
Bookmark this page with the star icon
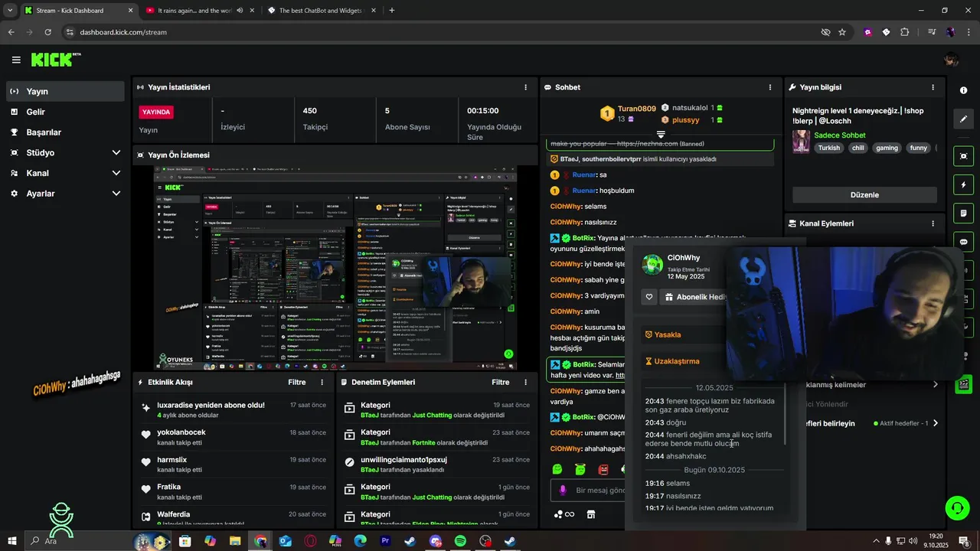click(842, 32)
